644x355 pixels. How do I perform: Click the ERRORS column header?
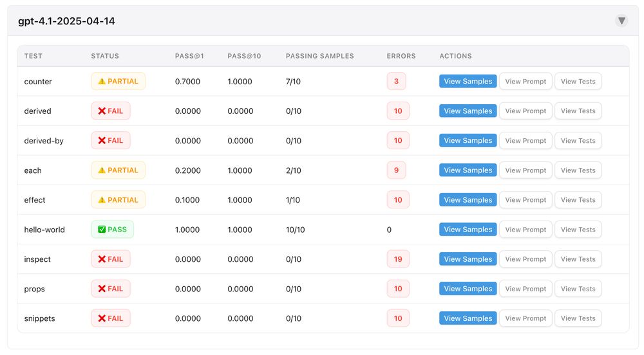tap(401, 56)
